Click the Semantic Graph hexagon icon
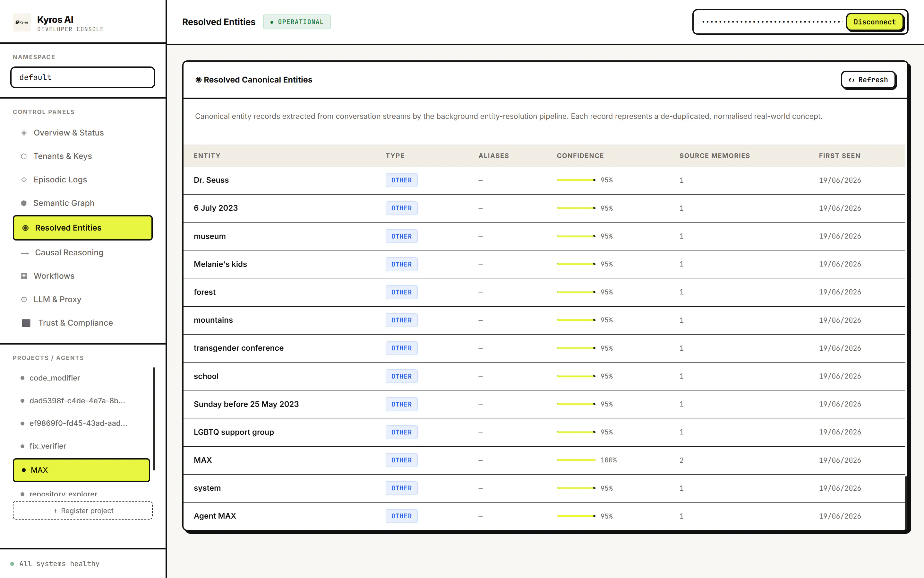Image resolution: width=924 pixels, height=578 pixels. pyautogui.click(x=24, y=203)
